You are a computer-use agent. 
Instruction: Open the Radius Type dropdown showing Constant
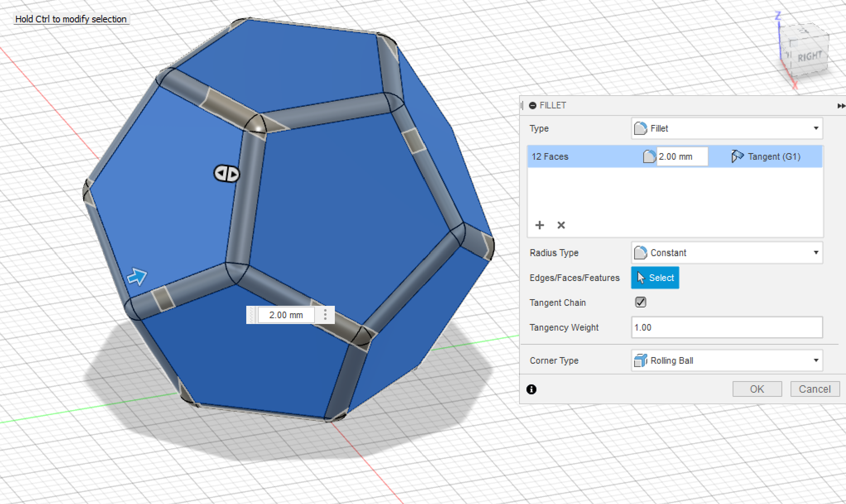[727, 253]
